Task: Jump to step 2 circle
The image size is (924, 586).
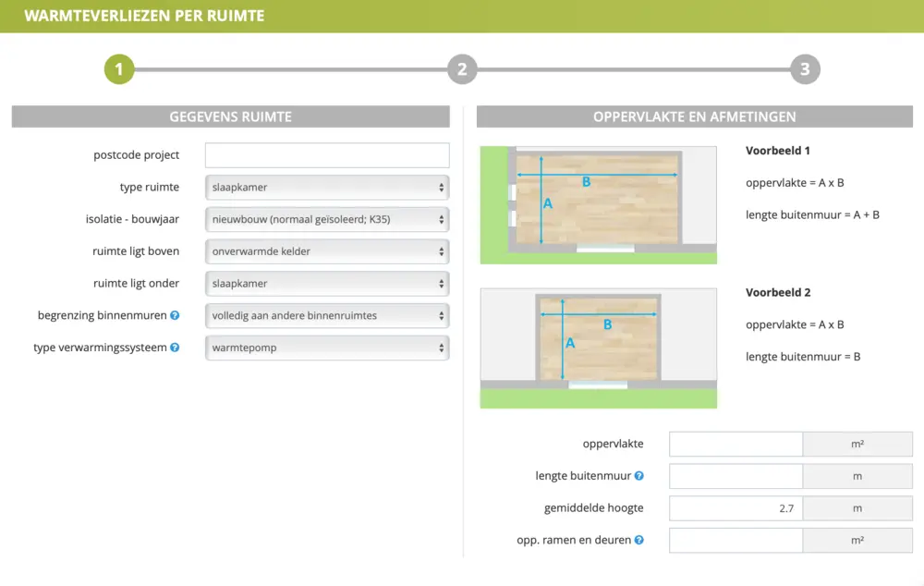Action: [x=462, y=69]
